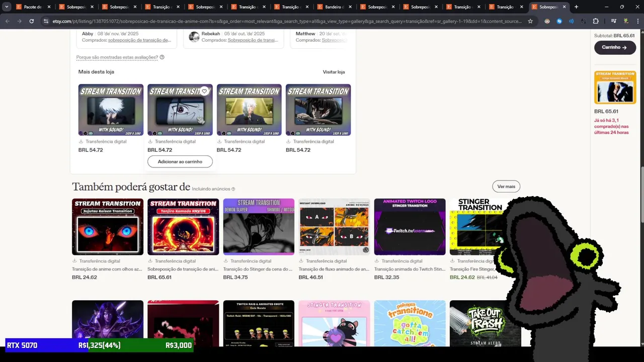Image resolution: width=644 pixels, height=362 pixels.
Task: Open the Tanjiro Kamado stream transition thumbnail
Action: click(x=183, y=227)
